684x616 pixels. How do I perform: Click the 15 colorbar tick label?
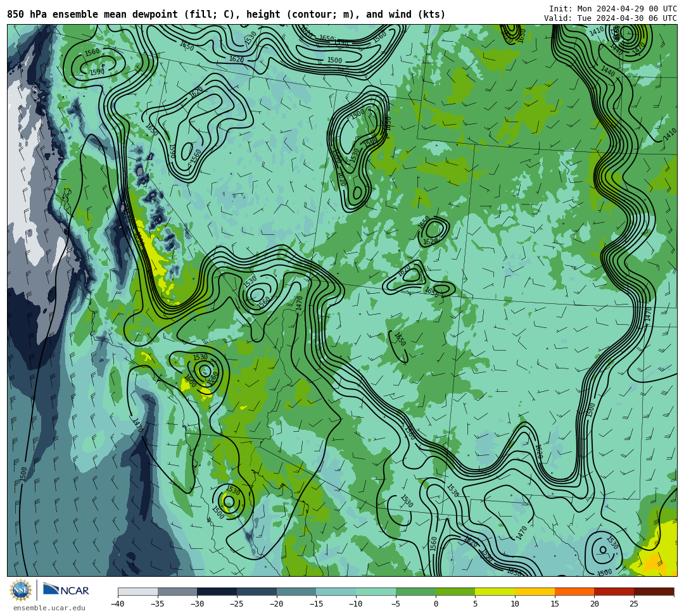[555, 604]
